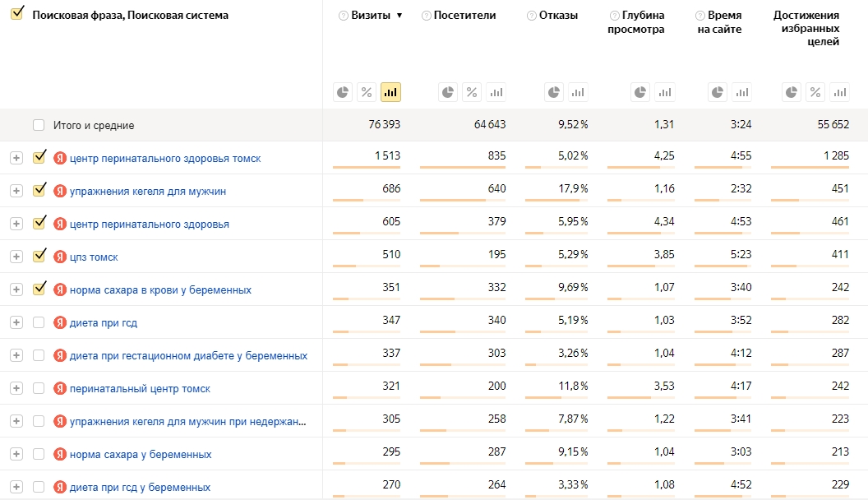Enable checkbox for диета при гсд row
868x500 pixels.
tap(38, 322)
